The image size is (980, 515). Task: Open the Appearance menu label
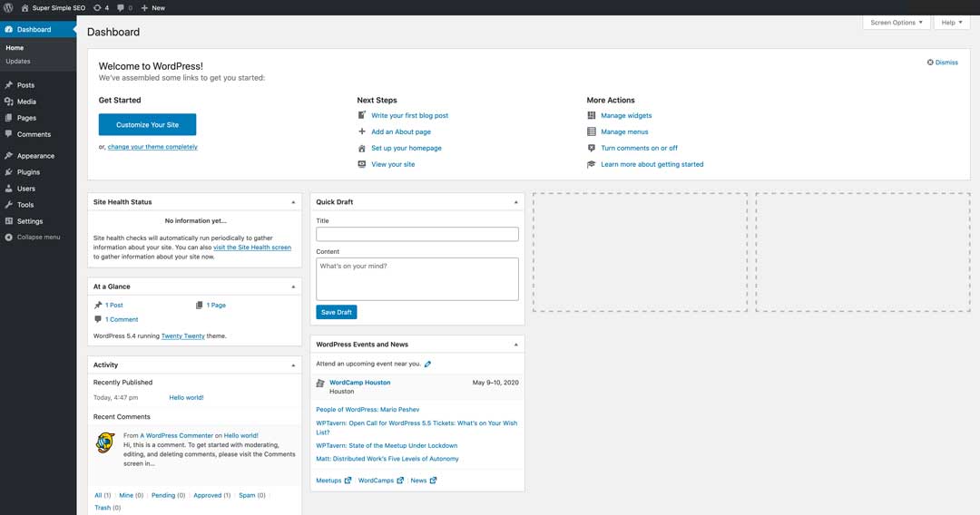tap(35, 155)
